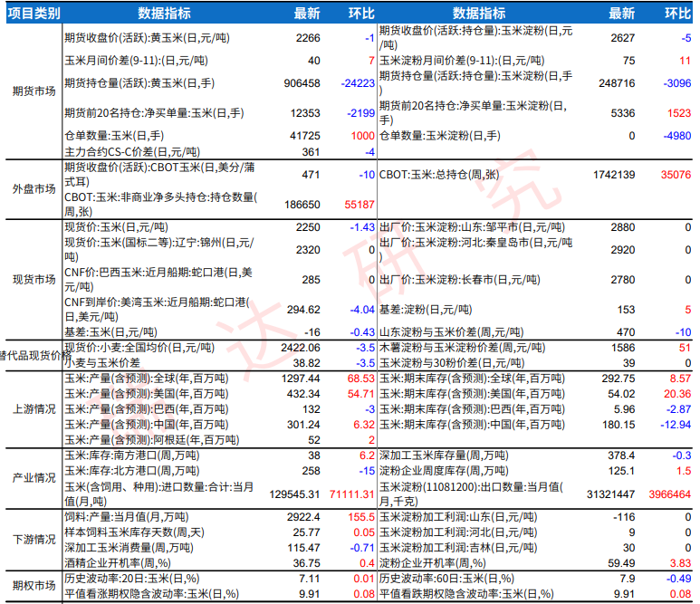Click 出厂价:玉米淀粉:山东:邹平市 label
Viewport: 700px width, 604px height.
click(473, 227)
